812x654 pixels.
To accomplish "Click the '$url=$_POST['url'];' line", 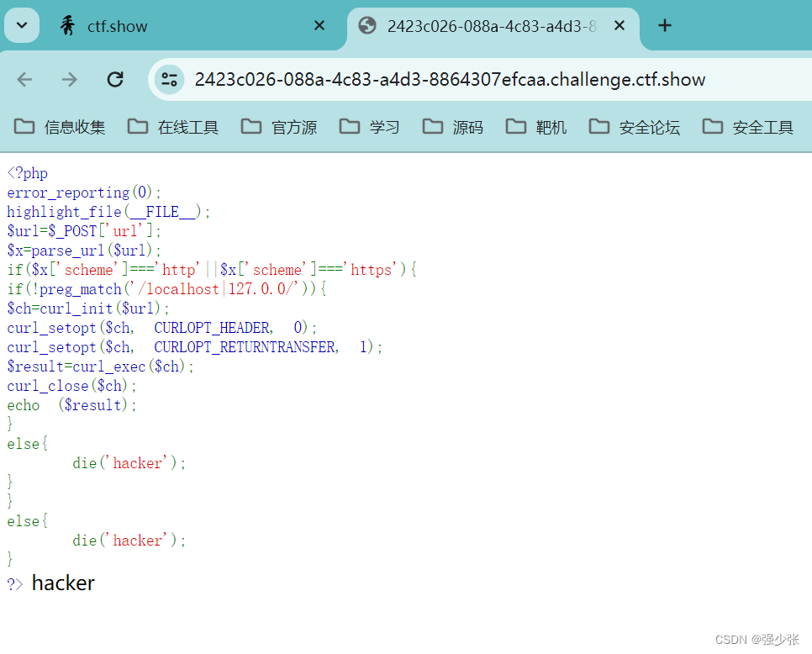I will (x=84, y=231).
